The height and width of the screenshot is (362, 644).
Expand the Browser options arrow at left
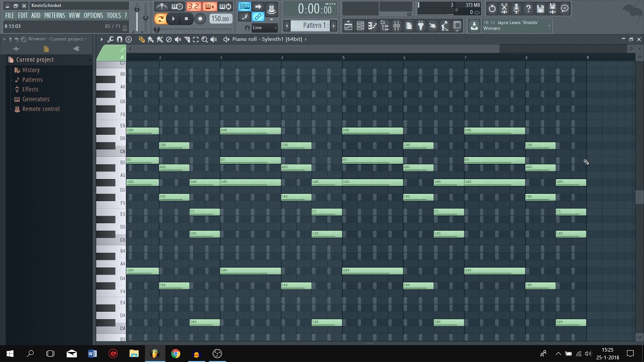pyautogui.click(x=4, y=39)
